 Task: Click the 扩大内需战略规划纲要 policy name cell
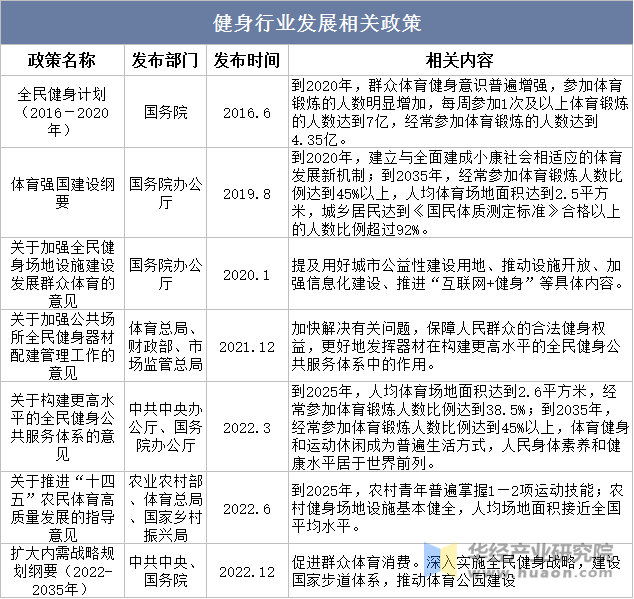pyautogui.click(x=62, y=571)
